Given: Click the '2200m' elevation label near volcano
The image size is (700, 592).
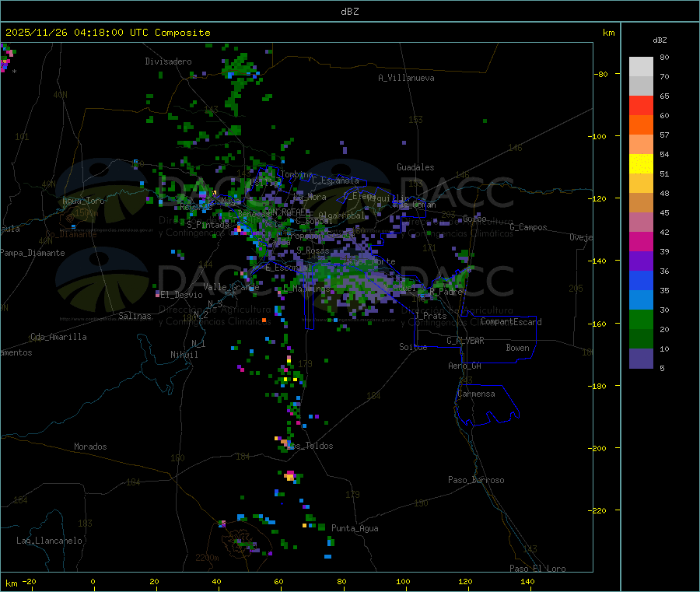Looking at the screenshot, I should coord(207,558).
